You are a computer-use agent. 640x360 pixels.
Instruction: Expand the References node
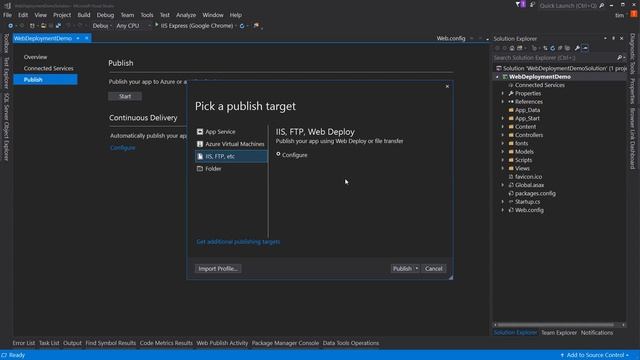pyautogui.click(x=503, y=102)
